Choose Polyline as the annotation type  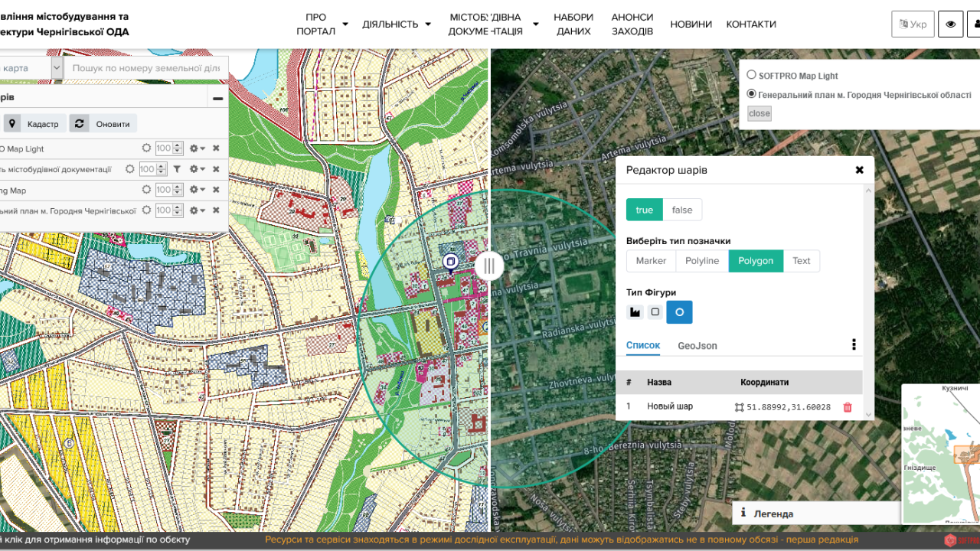tap(702, 261)
